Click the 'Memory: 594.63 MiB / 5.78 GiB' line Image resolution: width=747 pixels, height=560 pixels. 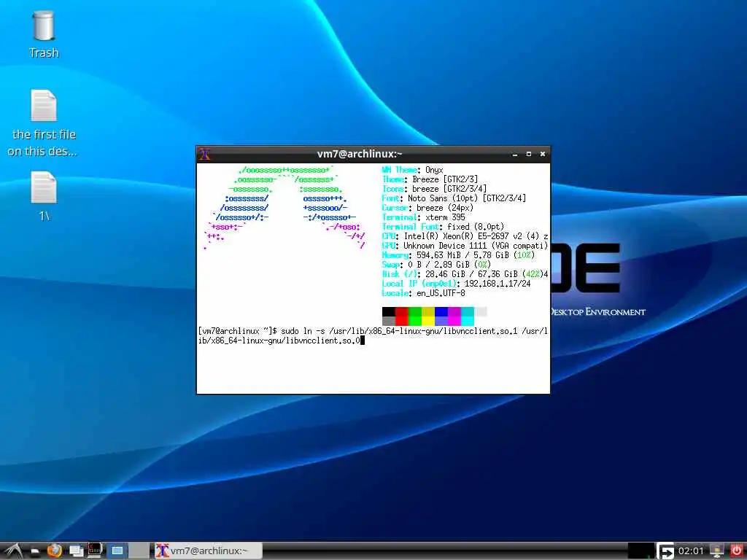(458, 255)
